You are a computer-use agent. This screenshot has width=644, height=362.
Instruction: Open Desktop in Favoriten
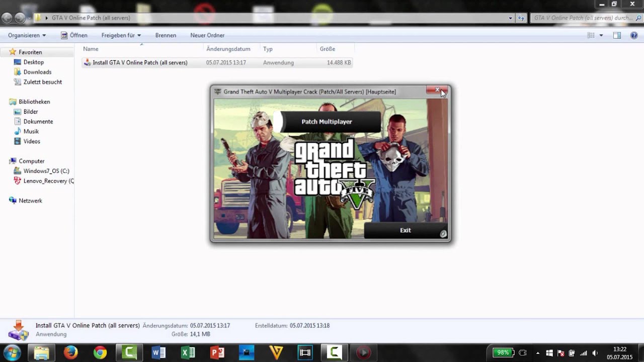pyautogui.click(x=33, y=62)
